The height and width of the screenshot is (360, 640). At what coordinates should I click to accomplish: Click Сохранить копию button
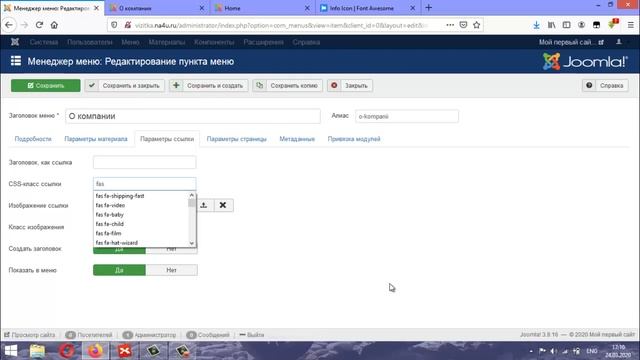tap(287, 86)
